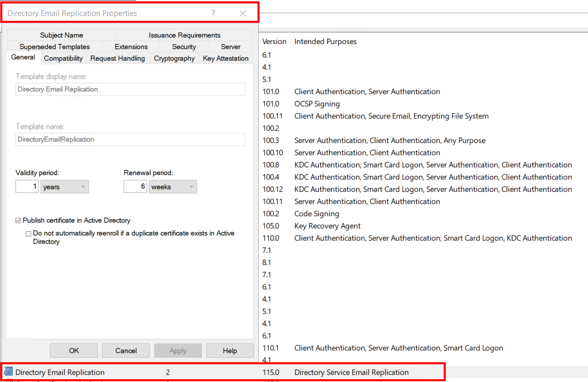This screenshot has height=382, width=588.
Task: Switch to Request Handling tab
Action: coord(117,58)
